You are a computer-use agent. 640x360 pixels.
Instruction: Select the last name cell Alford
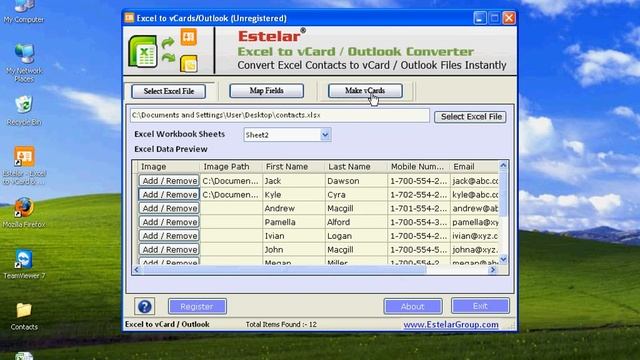(356, 222)
